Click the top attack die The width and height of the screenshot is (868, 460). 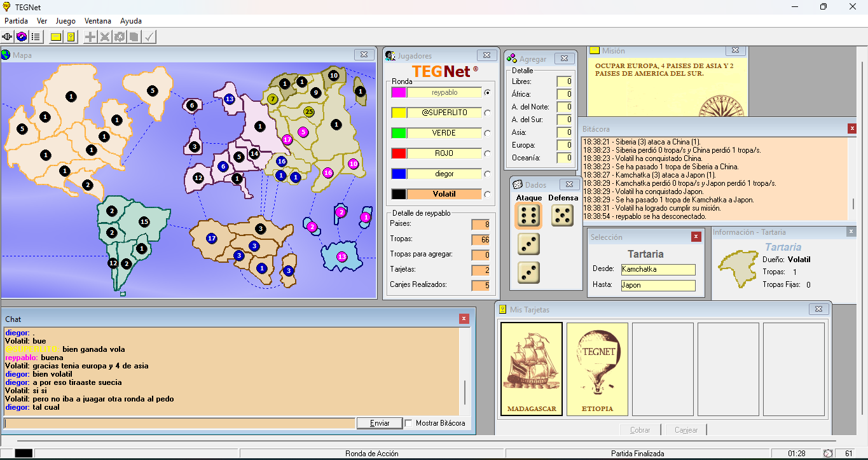tap(528, 216)
